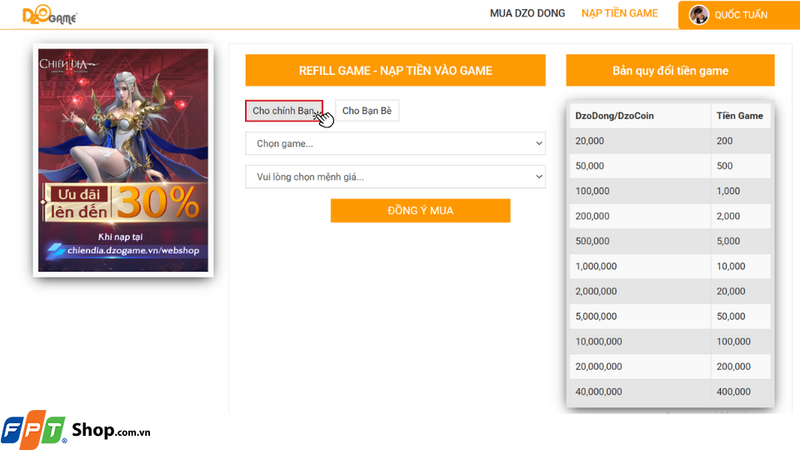This screenshot has height=450, width=800.
Task: Click the Chiến Địa promotional banner
Action: point(123,160)
